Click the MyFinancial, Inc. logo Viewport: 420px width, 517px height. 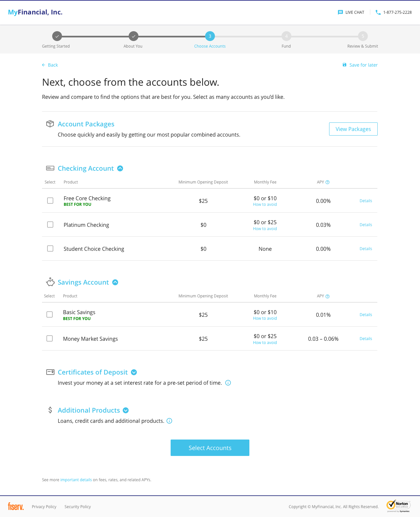[35, 12]
